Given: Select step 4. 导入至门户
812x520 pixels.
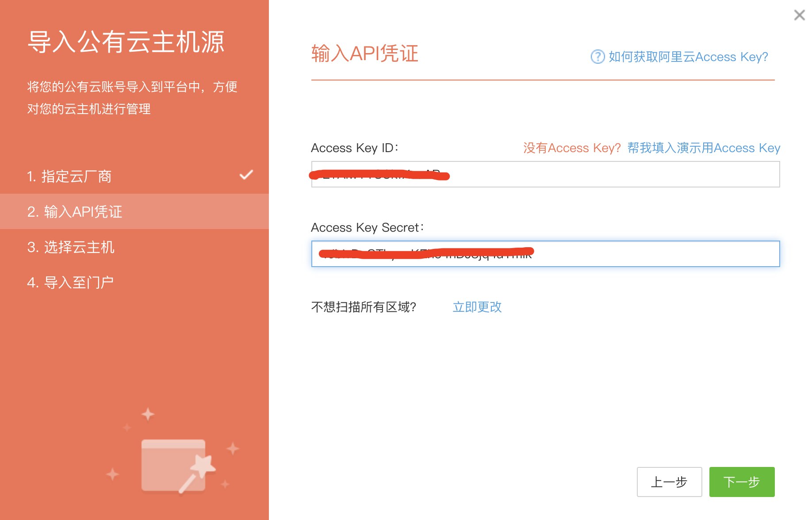Looking at the screenshot, I should (x=70, y=283).
